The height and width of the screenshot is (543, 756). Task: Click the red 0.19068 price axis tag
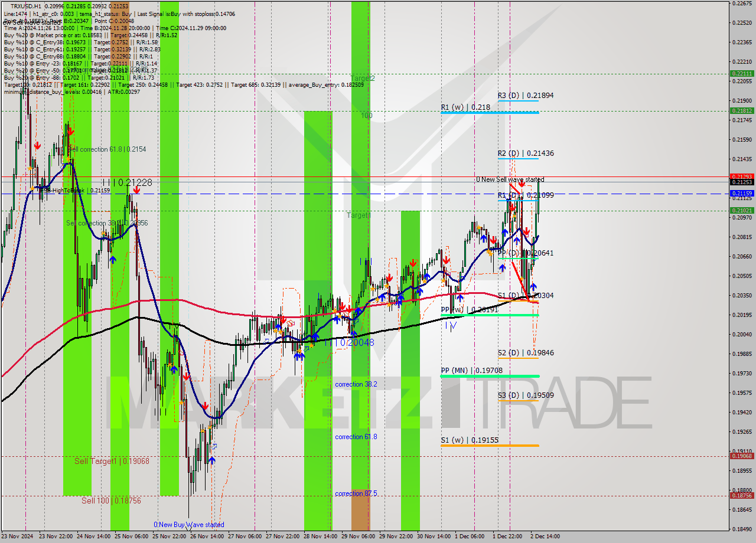point(742,456)
